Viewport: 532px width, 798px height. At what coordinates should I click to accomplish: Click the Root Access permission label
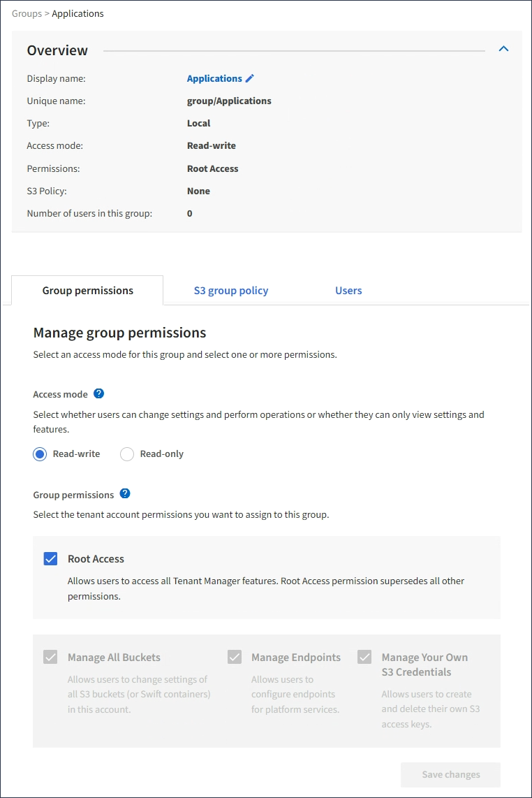point(96,559)
